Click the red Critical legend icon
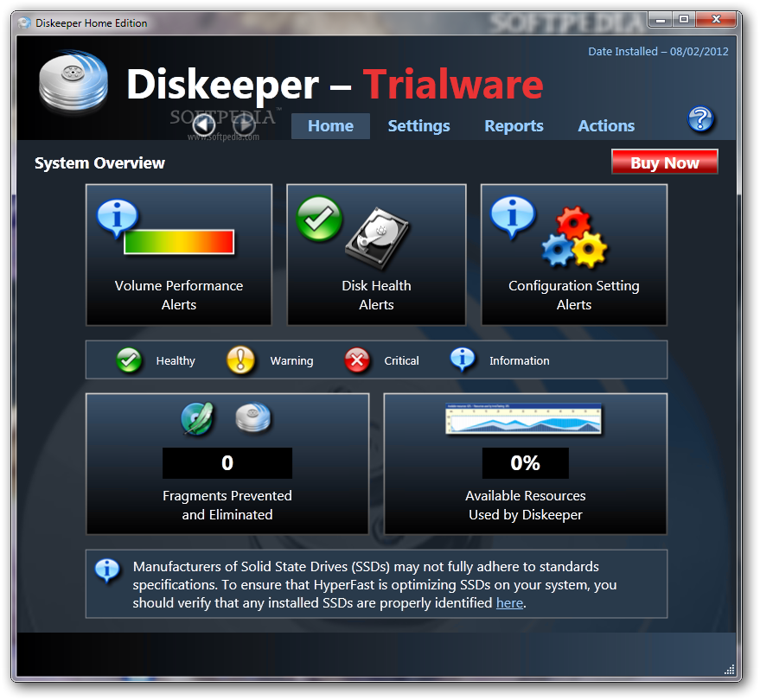The width and height of the screenshot is (760, 700). coord(357,360)
